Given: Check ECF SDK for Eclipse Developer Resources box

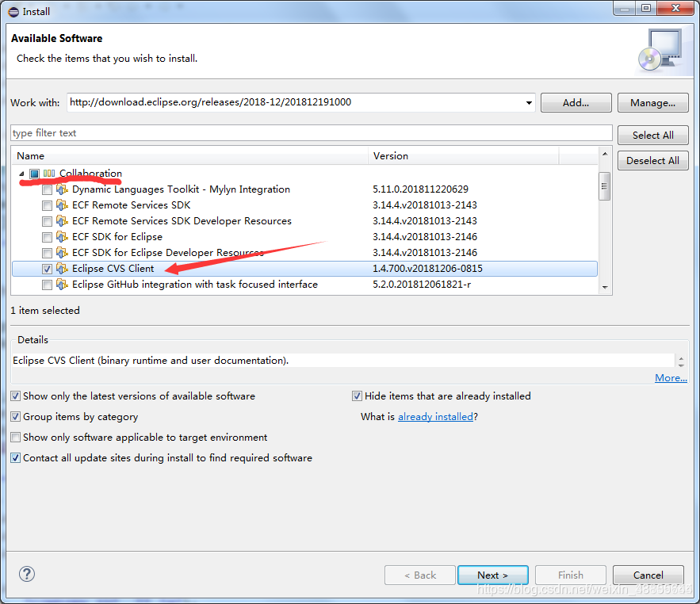Looking at the screenshot, I should 47,253.
